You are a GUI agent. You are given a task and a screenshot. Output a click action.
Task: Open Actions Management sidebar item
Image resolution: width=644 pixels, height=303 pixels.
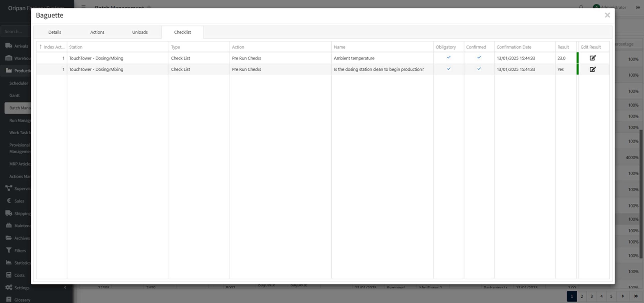tap(20, 176)
